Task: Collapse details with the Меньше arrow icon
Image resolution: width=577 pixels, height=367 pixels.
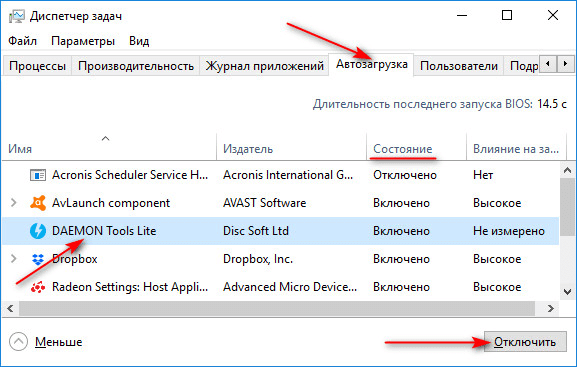Action: pos(18,342)
